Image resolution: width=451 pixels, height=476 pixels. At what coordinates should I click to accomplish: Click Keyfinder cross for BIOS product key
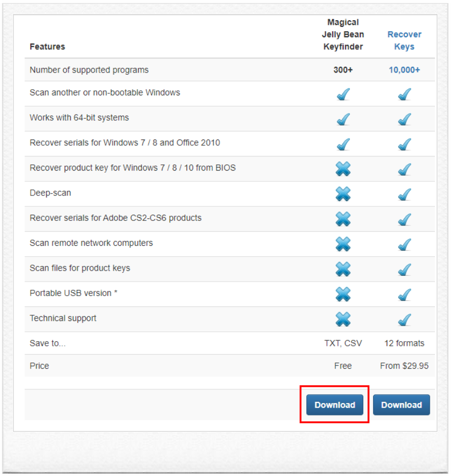pos(343,169)
